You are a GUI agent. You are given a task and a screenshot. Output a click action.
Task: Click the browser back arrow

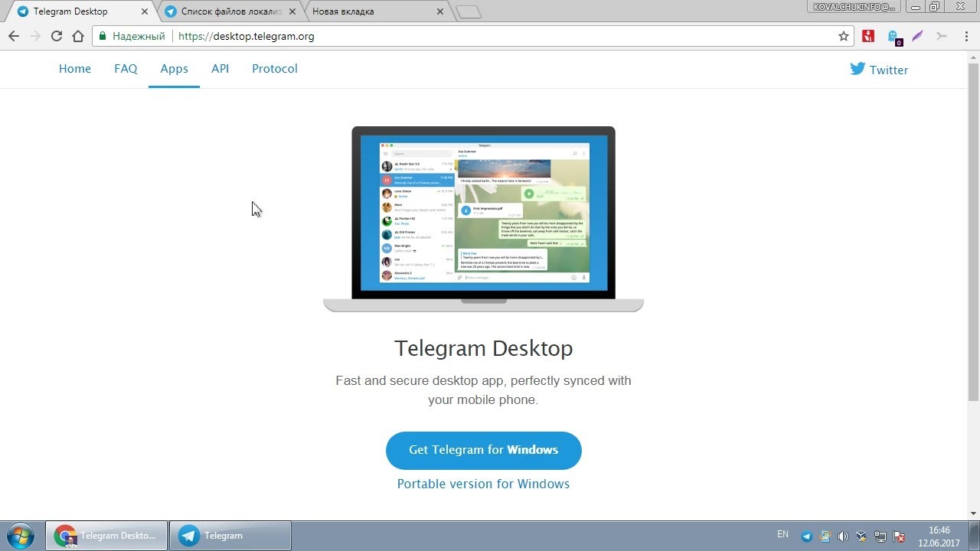(x=13, y=36)
